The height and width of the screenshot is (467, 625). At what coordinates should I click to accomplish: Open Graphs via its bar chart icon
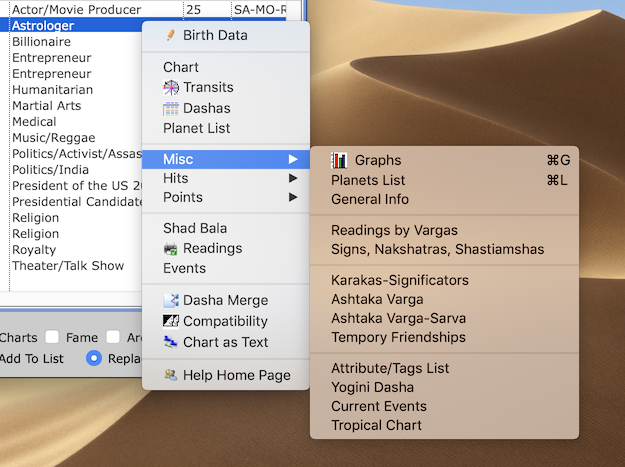[340, 160]
